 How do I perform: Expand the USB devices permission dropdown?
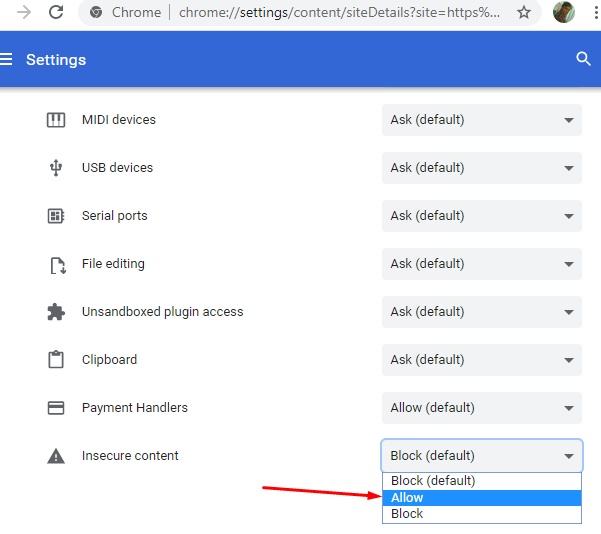481,168
